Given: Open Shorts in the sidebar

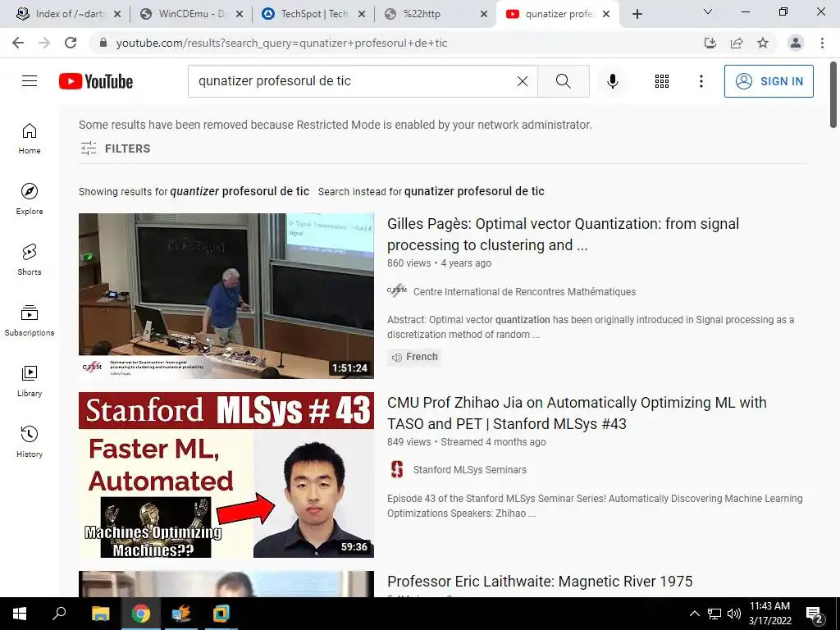Looking at the screenshot, I should point(30,259).
